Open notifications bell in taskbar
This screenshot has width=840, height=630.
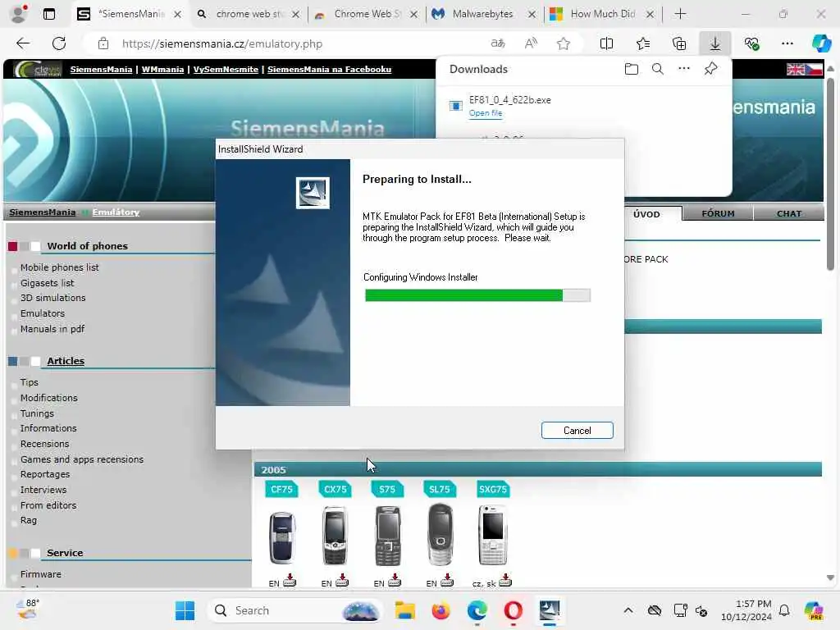(x=784, y=610)
